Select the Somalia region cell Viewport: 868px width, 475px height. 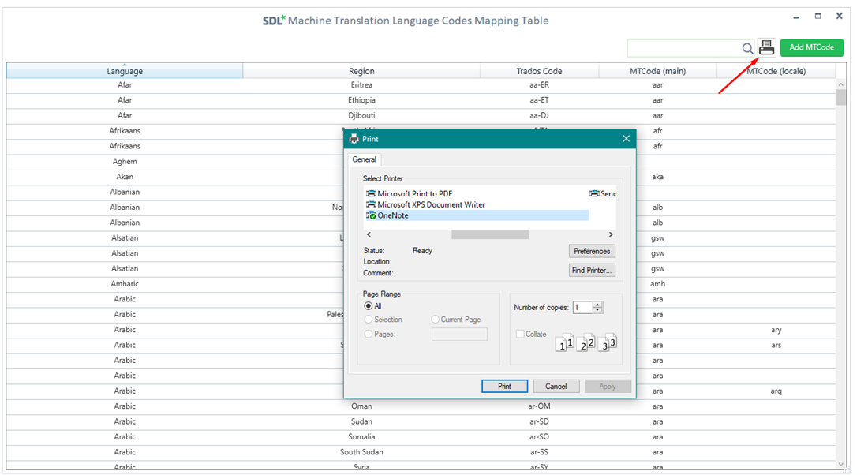[x=361, y=437]
